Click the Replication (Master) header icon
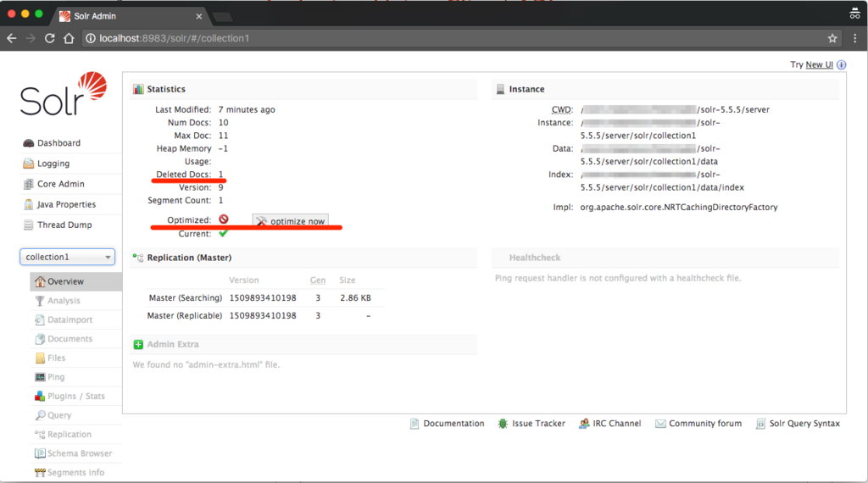868x483 pixels. pos(138,258)
